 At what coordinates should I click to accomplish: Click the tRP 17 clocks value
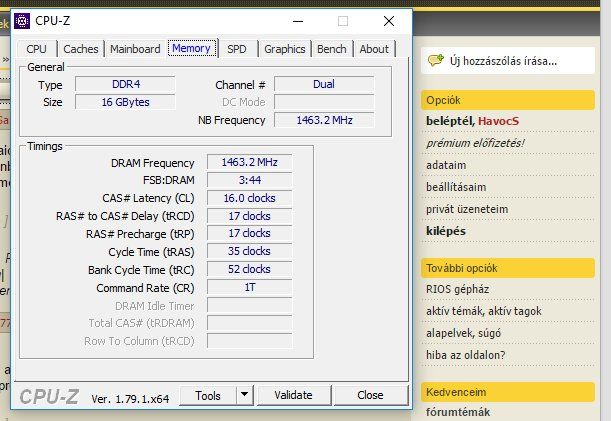pyautogui.click(x=249, y=233)
